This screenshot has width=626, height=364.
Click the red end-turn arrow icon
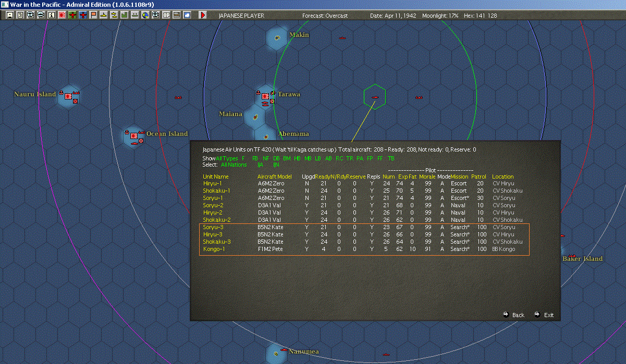[203, 16]
